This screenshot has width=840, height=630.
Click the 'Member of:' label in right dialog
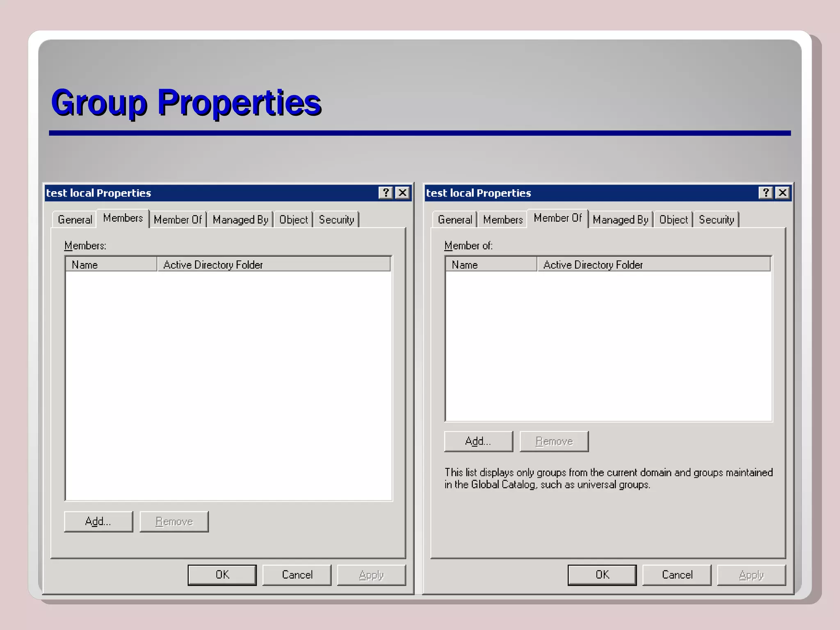(468, 246)
